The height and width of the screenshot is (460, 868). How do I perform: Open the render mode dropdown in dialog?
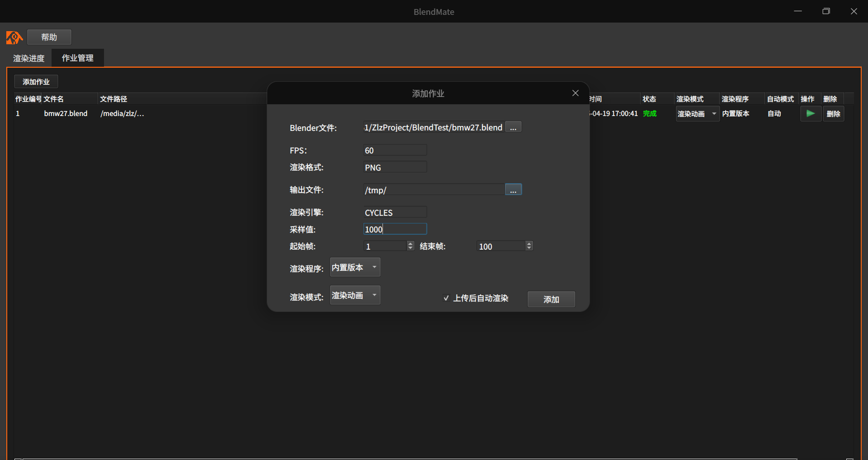[355, 296]
